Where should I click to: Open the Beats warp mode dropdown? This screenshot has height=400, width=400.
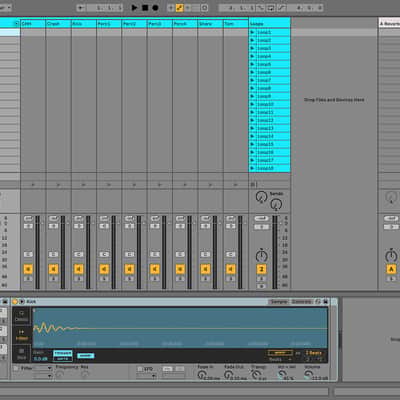[280, 360]
